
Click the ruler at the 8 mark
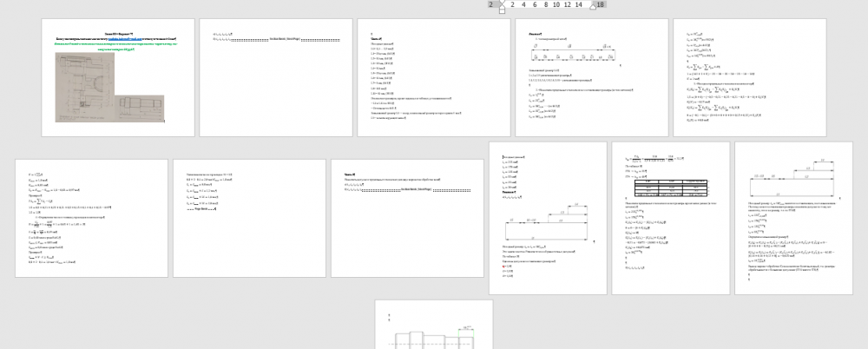tap(546, 4)
